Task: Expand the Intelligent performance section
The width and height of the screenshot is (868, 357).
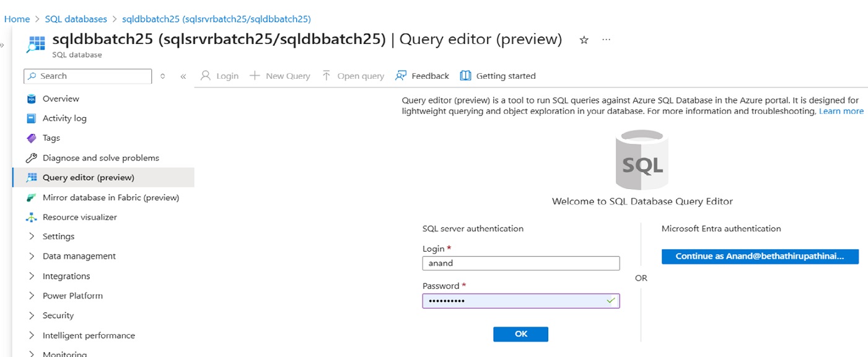Action: point(88,335)
